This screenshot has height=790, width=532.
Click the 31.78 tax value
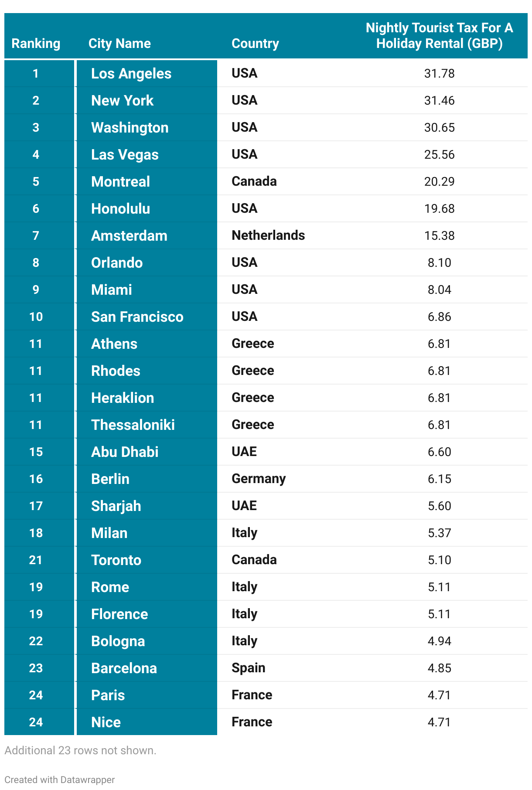click(439, 73)
